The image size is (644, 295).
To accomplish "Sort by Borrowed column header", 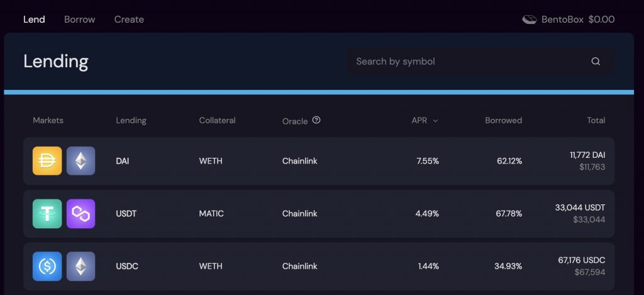I will tap(504, 120).
